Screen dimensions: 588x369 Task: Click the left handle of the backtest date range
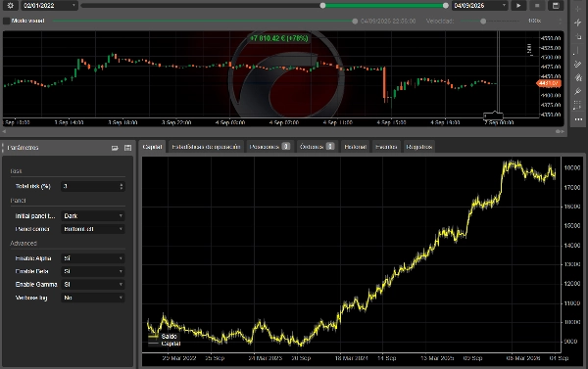pyautogui.click(x=322, y=5)
